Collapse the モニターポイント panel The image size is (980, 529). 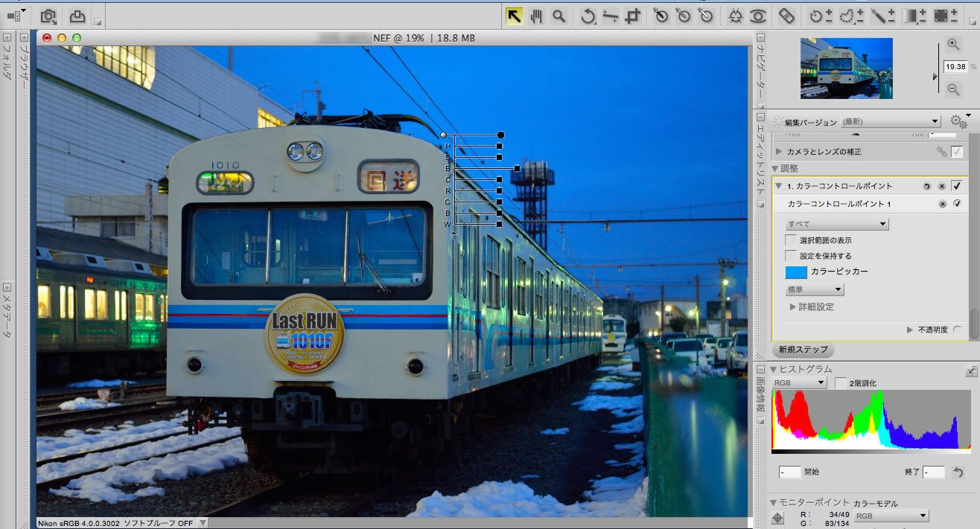point(774,503)
